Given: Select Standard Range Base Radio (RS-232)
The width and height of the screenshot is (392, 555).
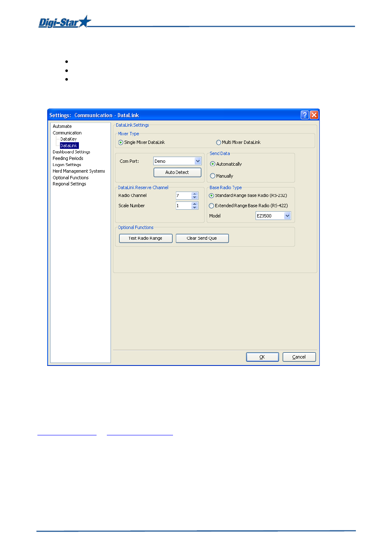Looking at the screenshot, I should point(212,196).
